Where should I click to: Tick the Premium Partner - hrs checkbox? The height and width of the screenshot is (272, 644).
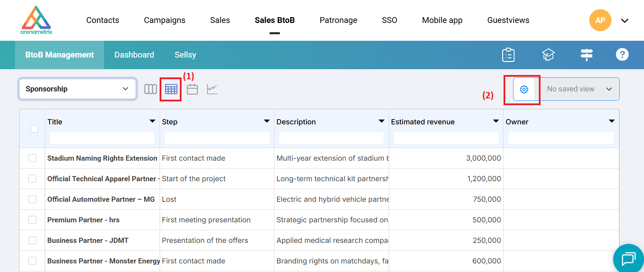point(33,220)
